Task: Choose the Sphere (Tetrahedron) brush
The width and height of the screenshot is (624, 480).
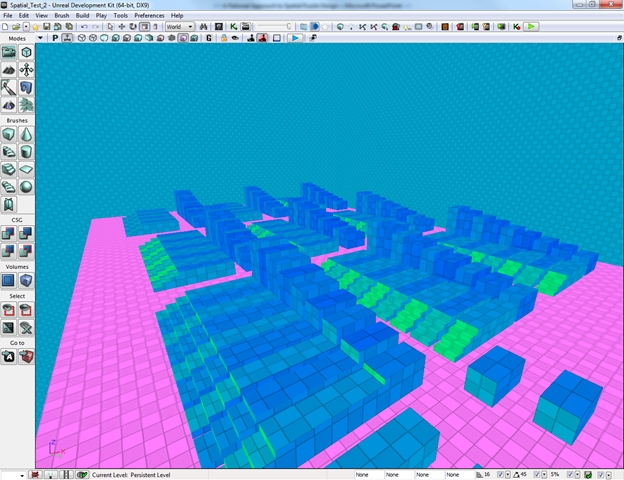Action: 26,187
